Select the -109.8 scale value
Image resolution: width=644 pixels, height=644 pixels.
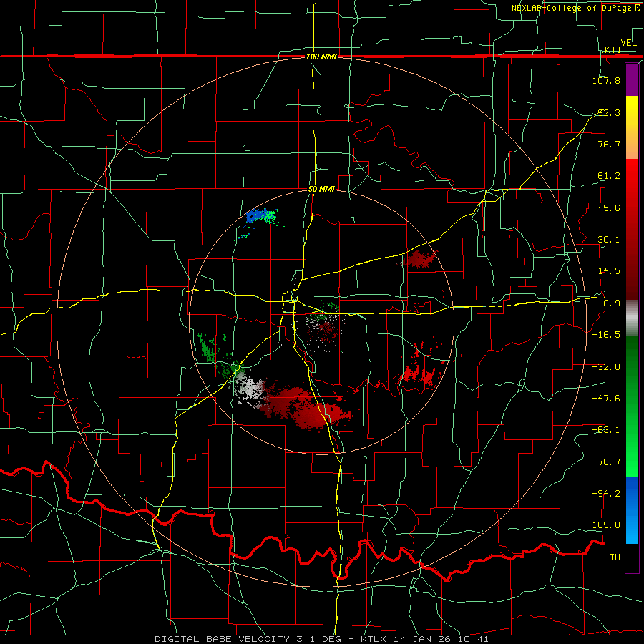point(604,525)
